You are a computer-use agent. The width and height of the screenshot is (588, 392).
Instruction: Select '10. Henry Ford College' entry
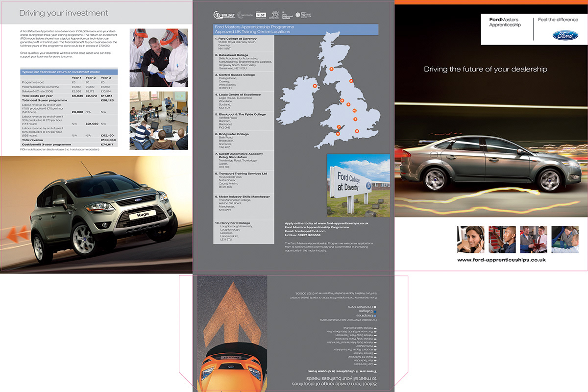244,231
